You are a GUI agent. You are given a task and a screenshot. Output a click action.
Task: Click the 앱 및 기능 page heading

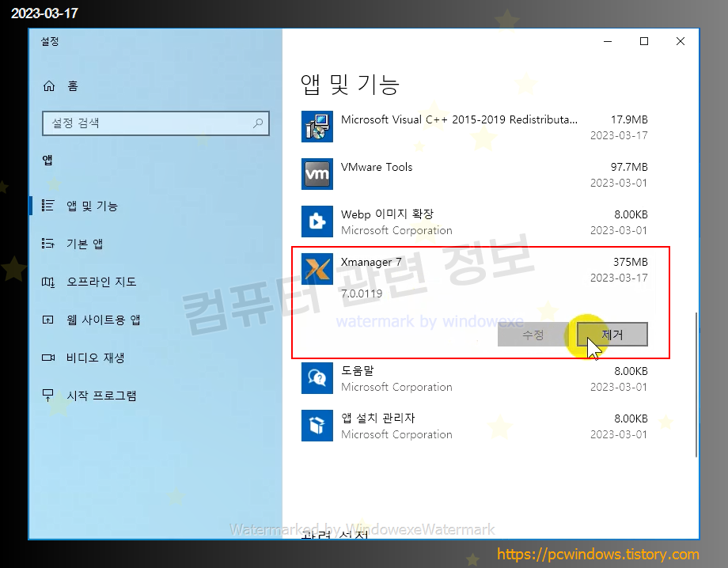350,85
